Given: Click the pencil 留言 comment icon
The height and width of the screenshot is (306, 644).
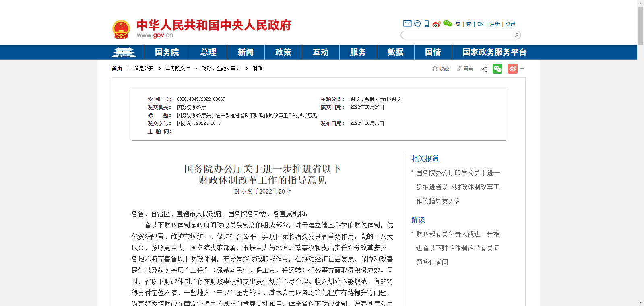Looking at the screenshot, I should [x=465, y=69].
